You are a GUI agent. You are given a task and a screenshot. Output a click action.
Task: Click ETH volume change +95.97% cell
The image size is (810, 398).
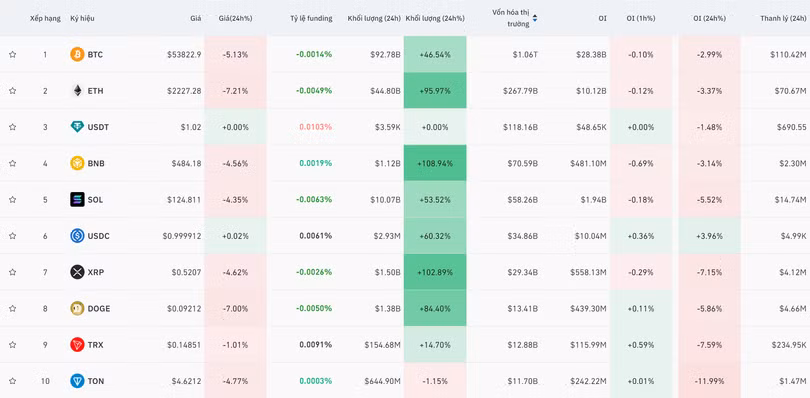tap(435, 90)
